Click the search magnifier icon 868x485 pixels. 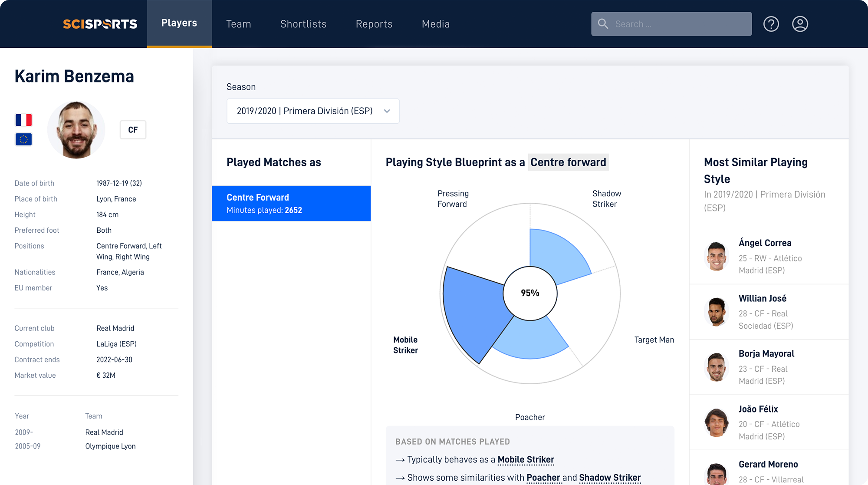click(x=603, y=24)
